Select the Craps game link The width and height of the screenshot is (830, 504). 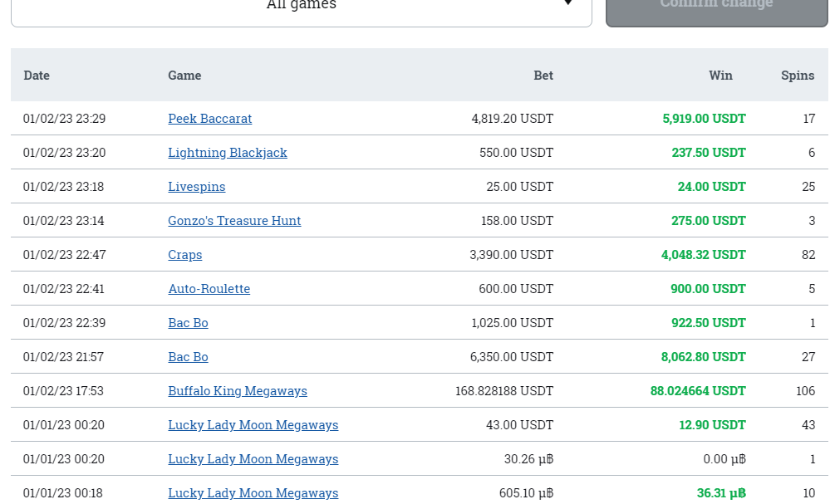184,255
